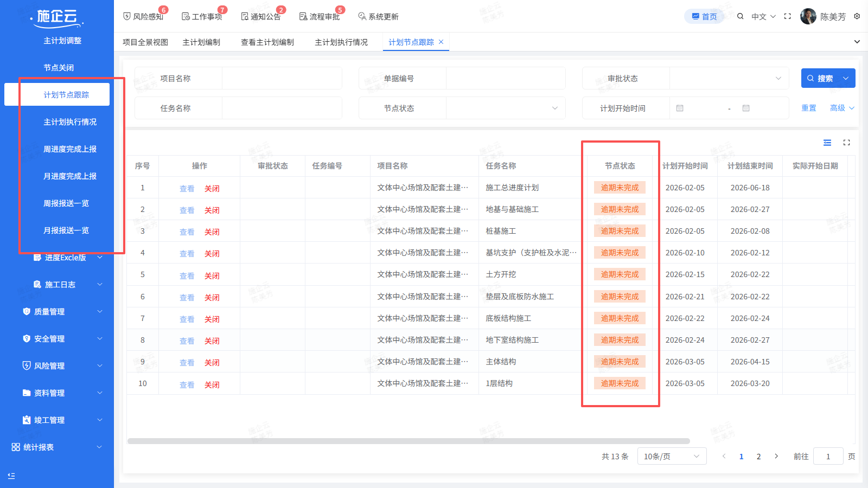Open the calendar start date picker
Viewport: 868px width, 488px height.
680,108
